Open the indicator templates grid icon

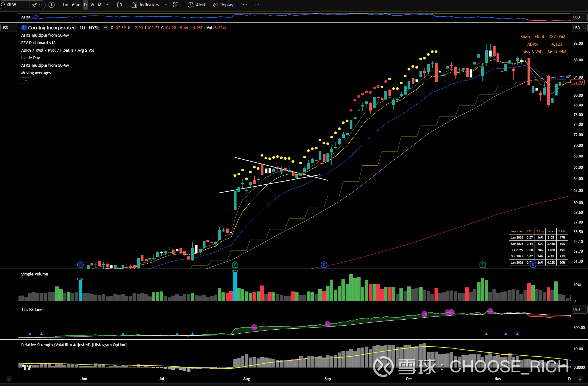(x=176, y=5)
